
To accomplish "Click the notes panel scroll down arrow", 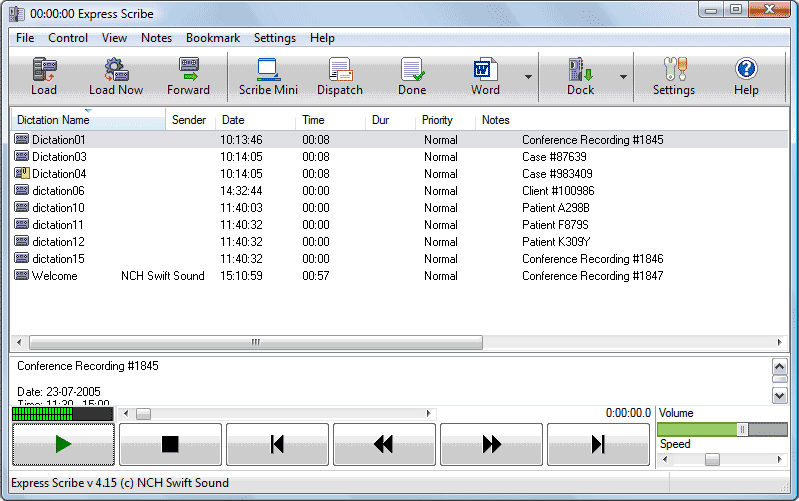I will (780, 395).
